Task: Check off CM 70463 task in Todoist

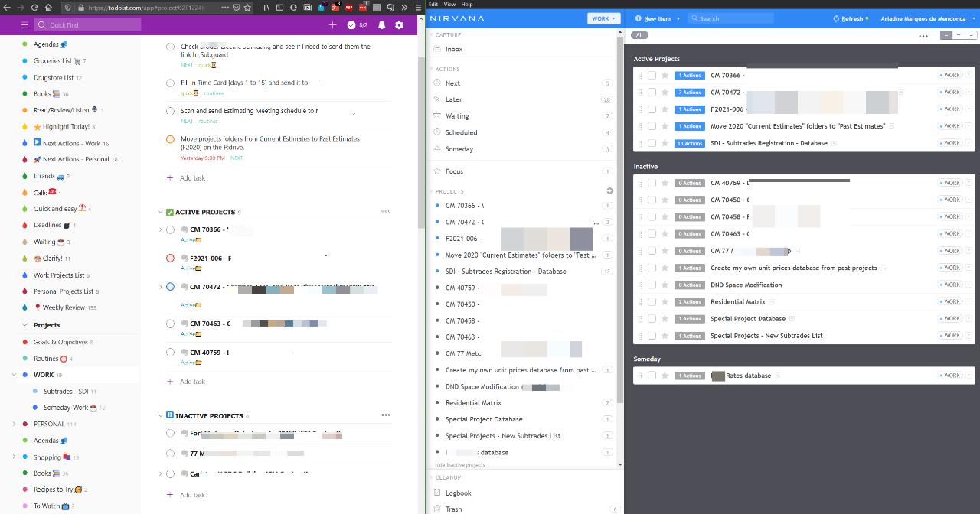Action: (170, 324)
